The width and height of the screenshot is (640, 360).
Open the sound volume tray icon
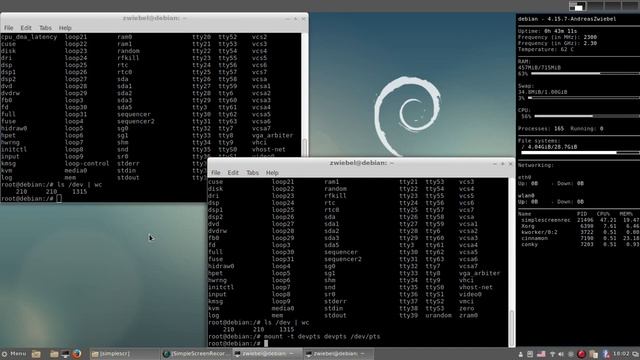(x=561, y=354)
